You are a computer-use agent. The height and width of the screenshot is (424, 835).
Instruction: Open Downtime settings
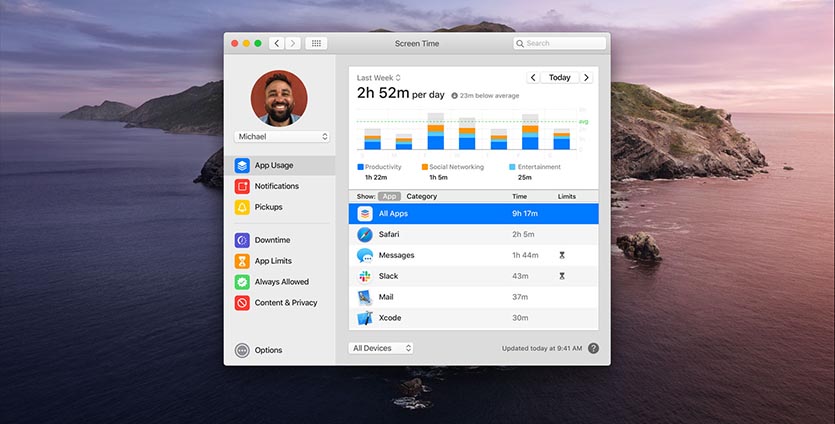point(271,240)
